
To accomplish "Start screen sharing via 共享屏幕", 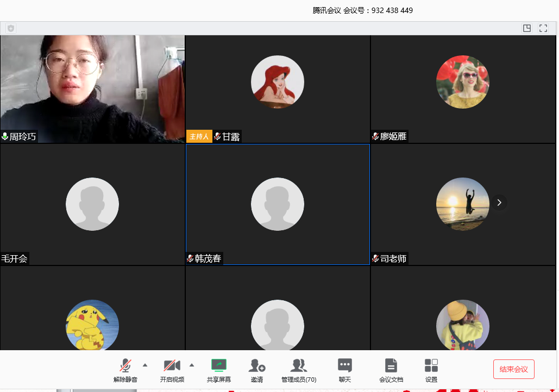I will click(x=219, y=371).
